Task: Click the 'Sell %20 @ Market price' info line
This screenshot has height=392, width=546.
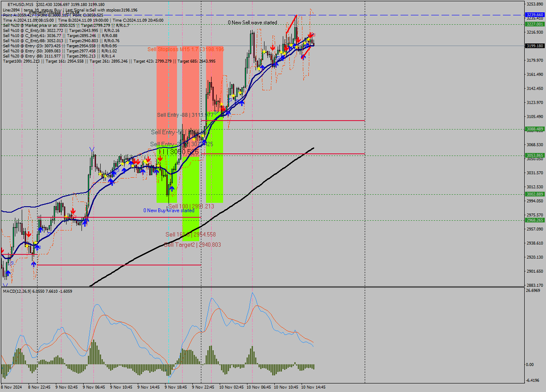Action: coord(66,25)
